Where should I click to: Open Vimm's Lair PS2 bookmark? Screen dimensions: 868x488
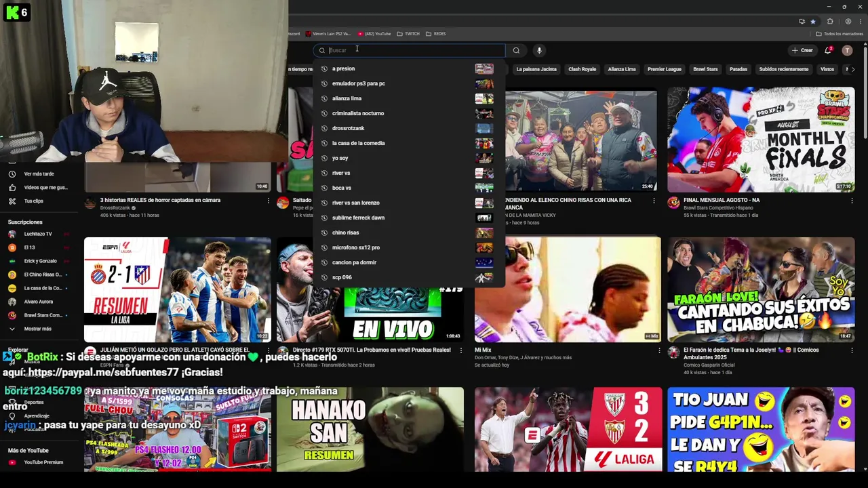[x=328, y=33]
